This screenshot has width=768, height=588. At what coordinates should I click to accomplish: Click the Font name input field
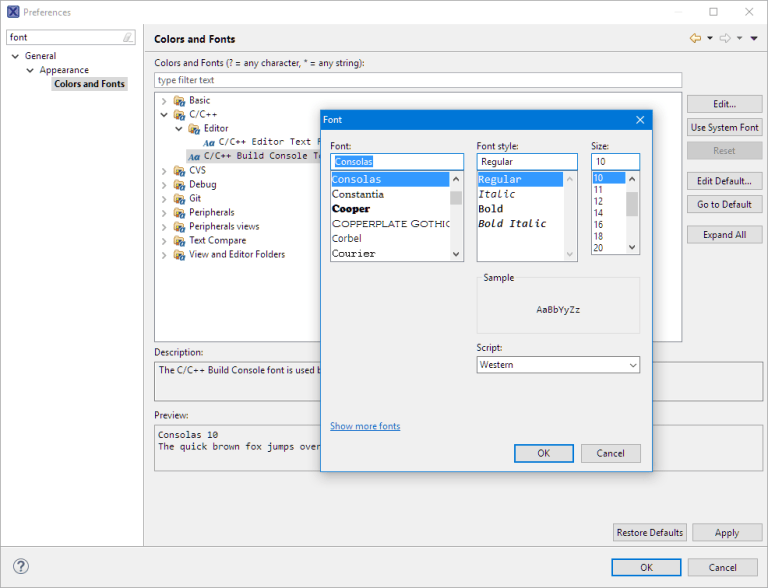pos(397,162)
